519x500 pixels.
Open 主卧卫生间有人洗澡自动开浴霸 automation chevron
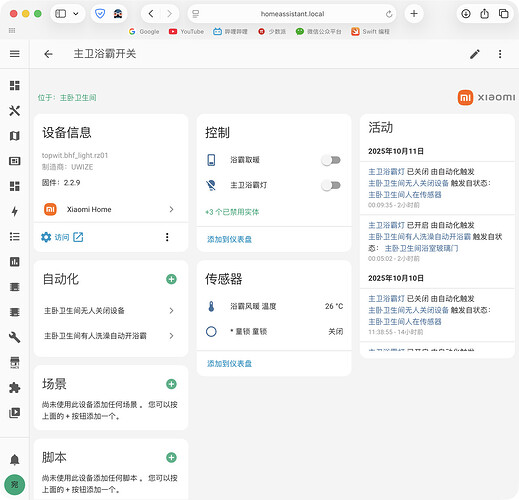(171, 336)
